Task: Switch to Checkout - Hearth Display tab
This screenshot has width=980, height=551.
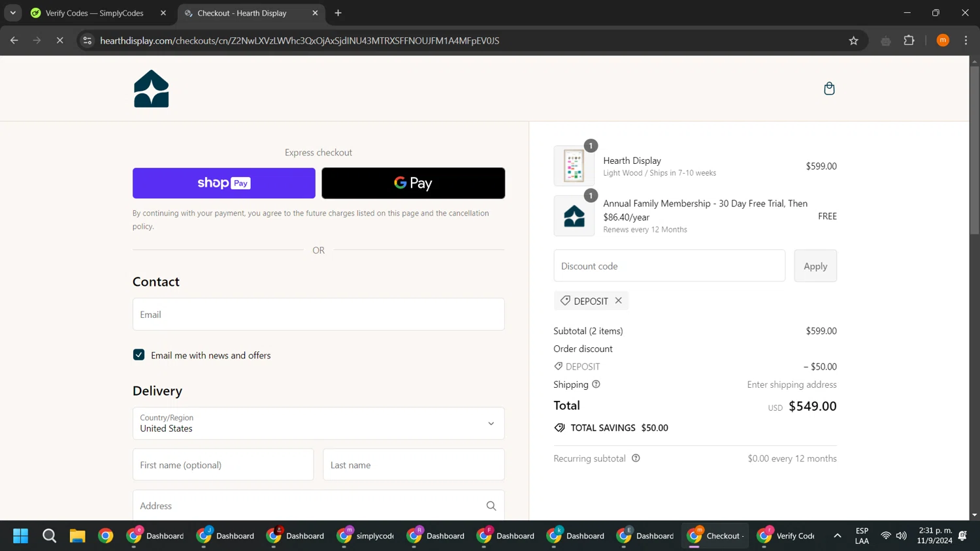Action: coord(250,13)
